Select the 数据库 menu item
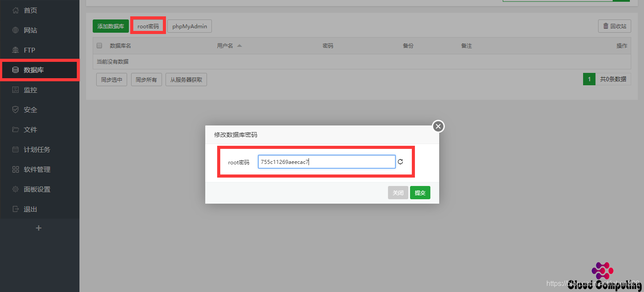Viewport: 644px width, 292px height. (40, 70)
